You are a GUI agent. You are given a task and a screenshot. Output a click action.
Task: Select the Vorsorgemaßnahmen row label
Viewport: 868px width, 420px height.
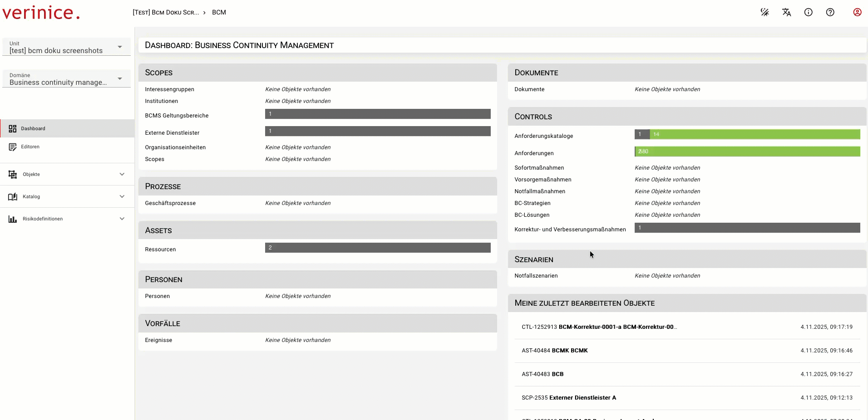pyautogui.click(x=543, y=180)
